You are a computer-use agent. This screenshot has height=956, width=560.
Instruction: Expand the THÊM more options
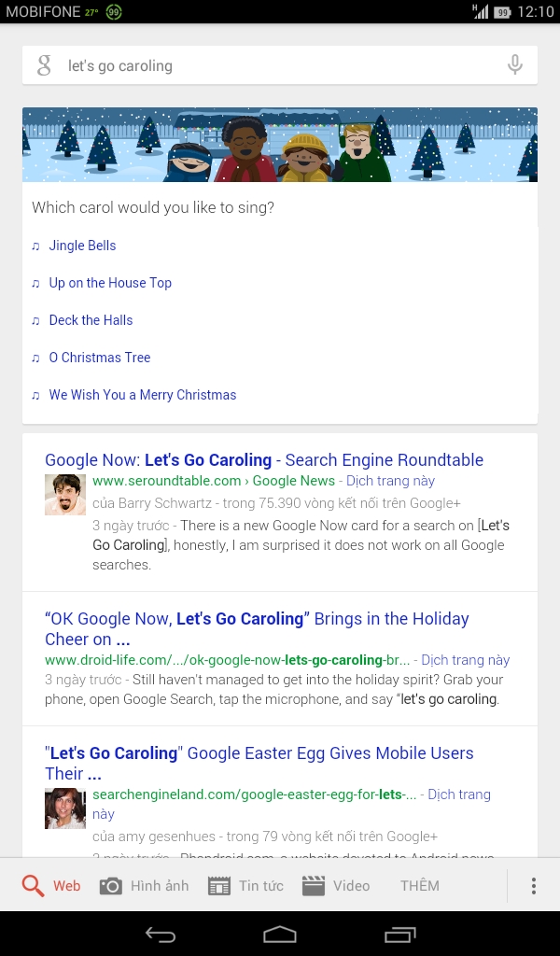pyautogui.click(x=419, y=886)
